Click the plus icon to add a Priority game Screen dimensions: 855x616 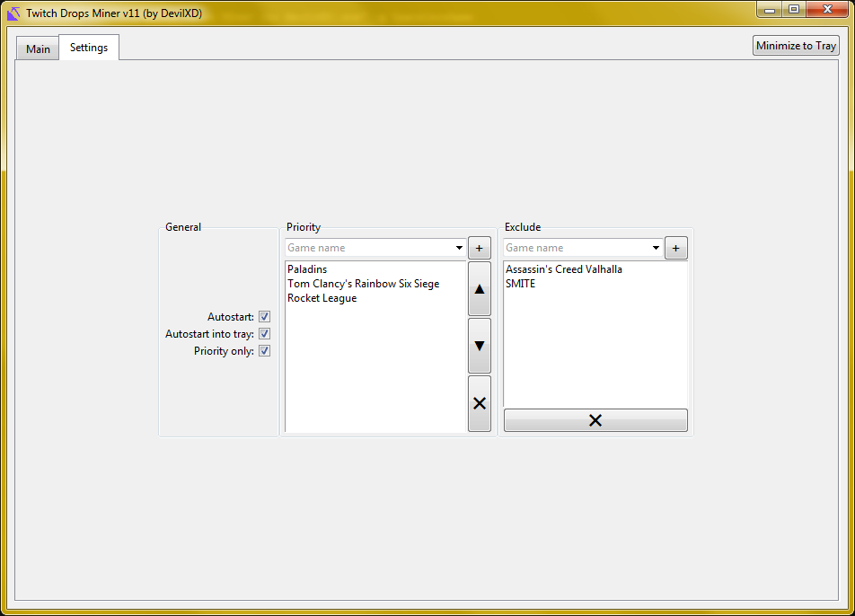[479, 248]
